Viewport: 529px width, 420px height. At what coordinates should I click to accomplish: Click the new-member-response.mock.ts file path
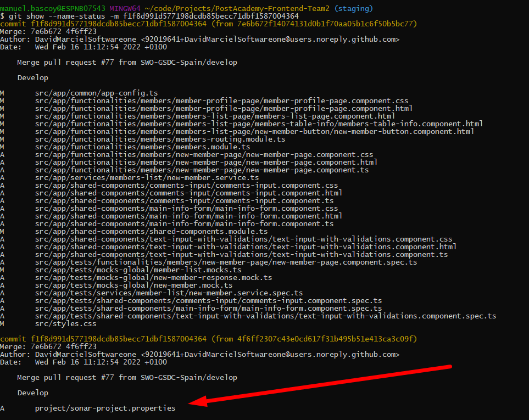pyautogui.click(x=153, y=277)
